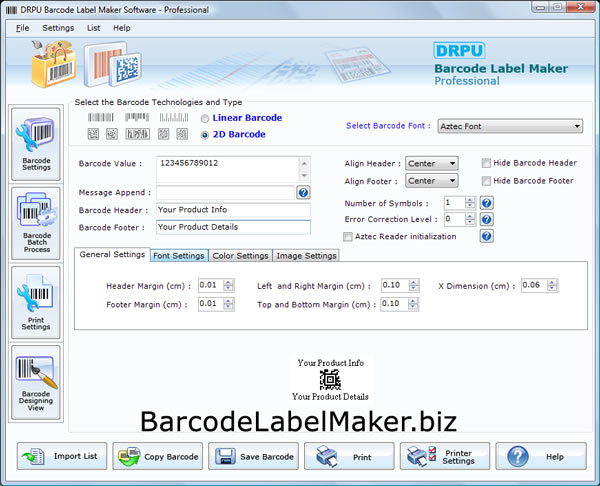Open the Align Footer dropdown
The image size is (600, 486).
pos(432,181)
